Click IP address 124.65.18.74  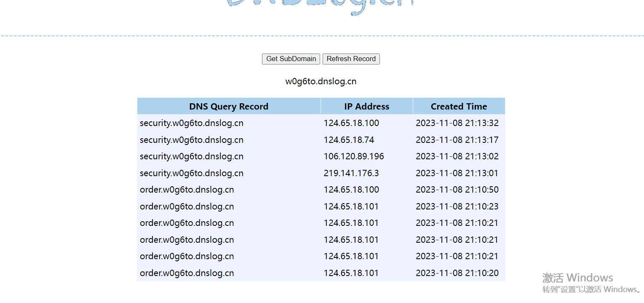349,140
